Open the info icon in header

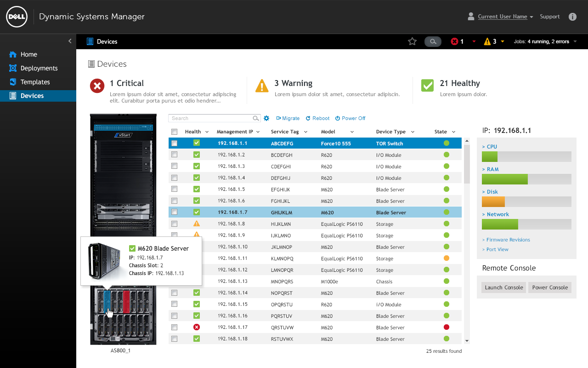[572, 17]
